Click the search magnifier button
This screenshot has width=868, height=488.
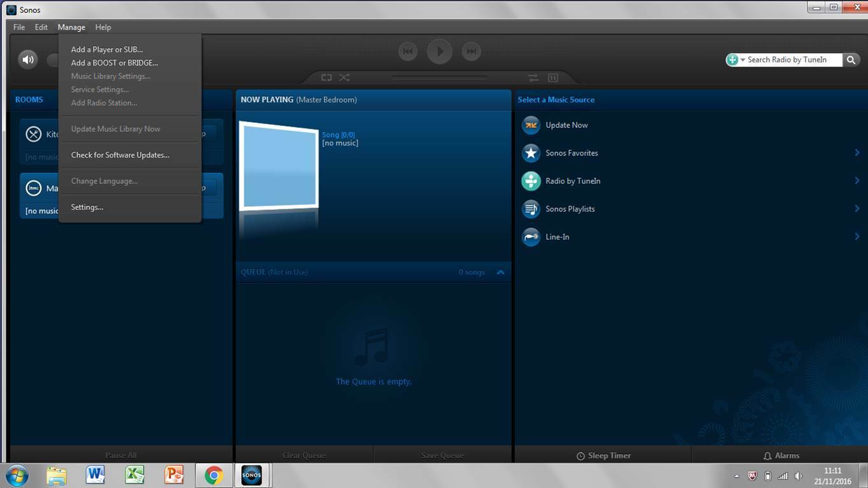tap(851, 60)
